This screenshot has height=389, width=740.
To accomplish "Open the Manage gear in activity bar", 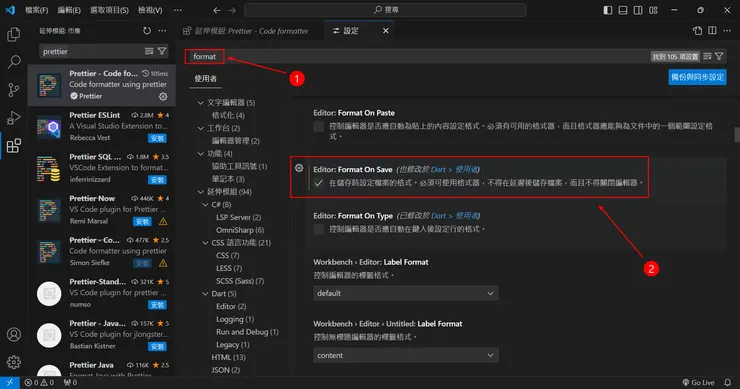I will pyautogui.click(x=14, y=362).
